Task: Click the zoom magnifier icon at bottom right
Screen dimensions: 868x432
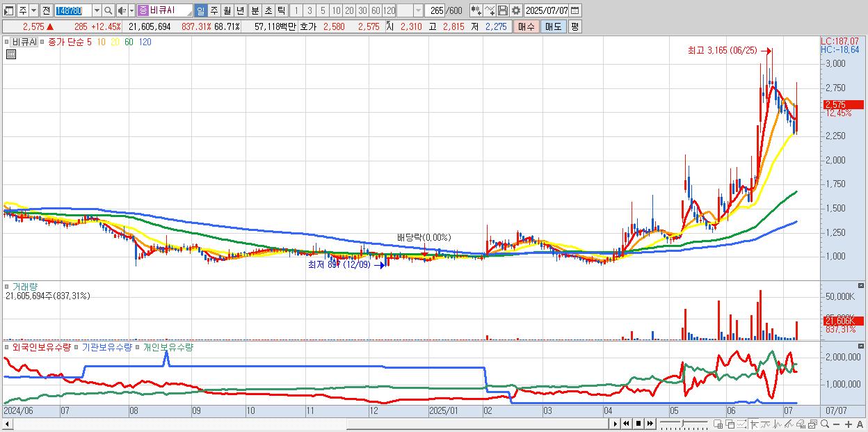Action: (x=824, y=424)
